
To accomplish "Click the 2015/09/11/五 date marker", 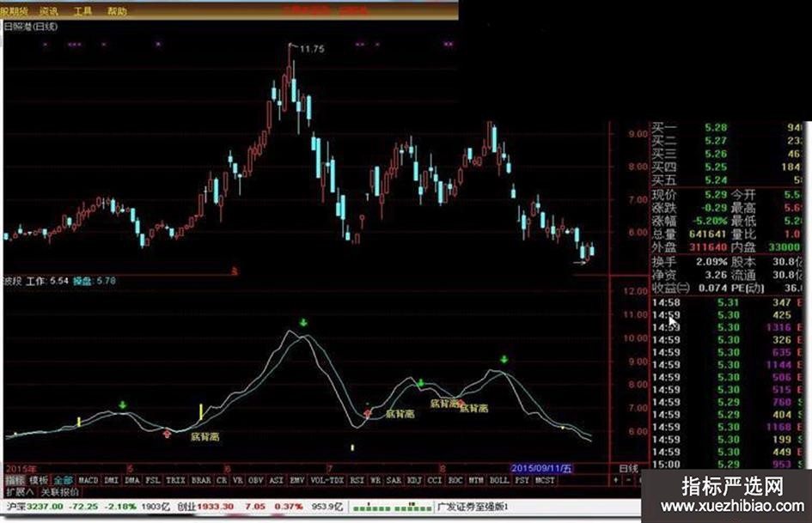I will click(541, 469).
